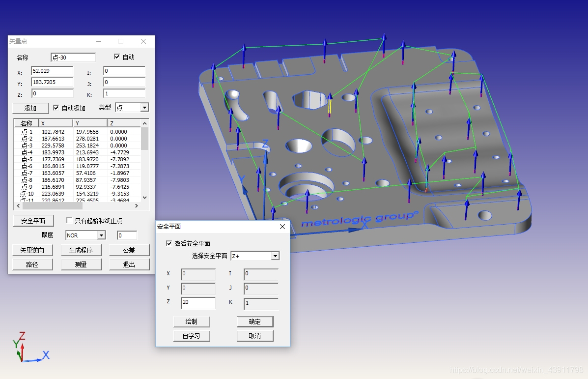Select row 点-9 in the points list
Screen dimensions: 588x379
[x=77, y=187]
